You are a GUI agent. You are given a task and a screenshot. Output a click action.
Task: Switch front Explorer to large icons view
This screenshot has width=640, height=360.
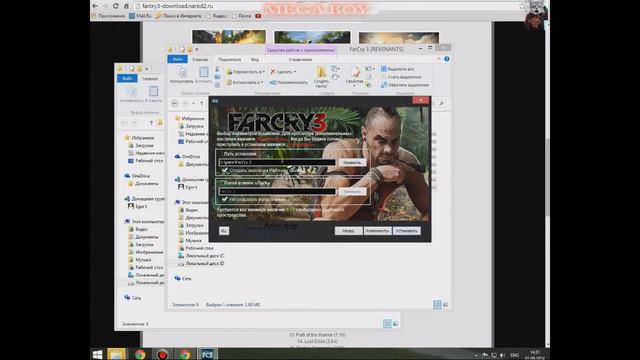[446, 304]
